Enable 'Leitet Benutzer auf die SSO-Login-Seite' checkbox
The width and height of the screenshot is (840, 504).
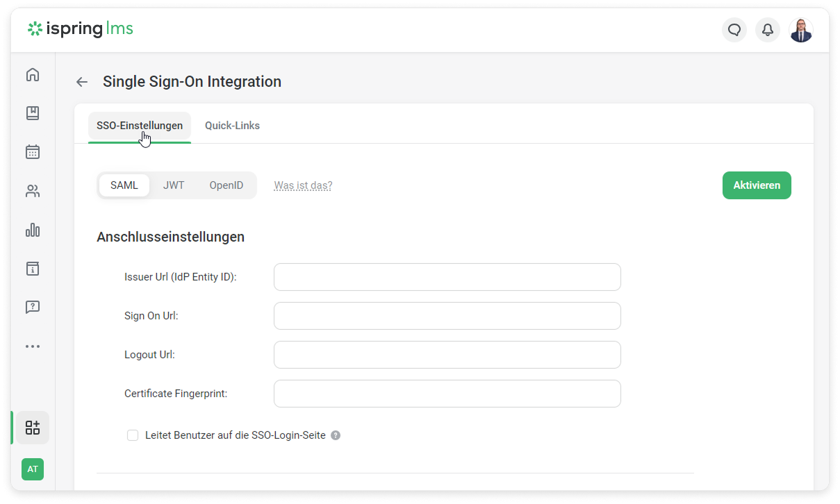click(x=133, y=435)
